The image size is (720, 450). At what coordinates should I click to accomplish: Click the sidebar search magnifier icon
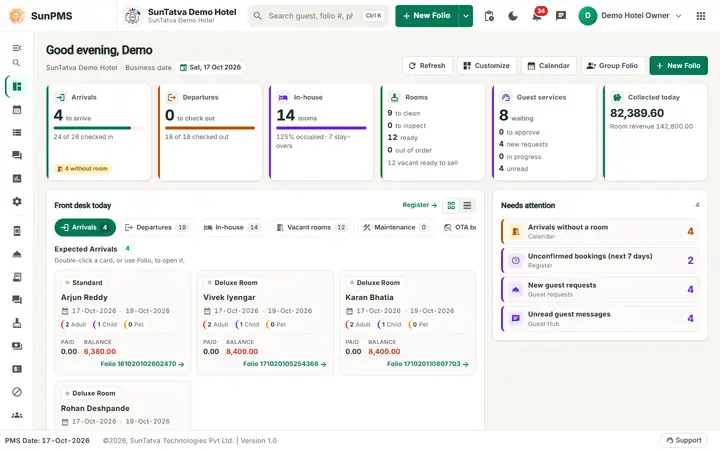(17, 62)
